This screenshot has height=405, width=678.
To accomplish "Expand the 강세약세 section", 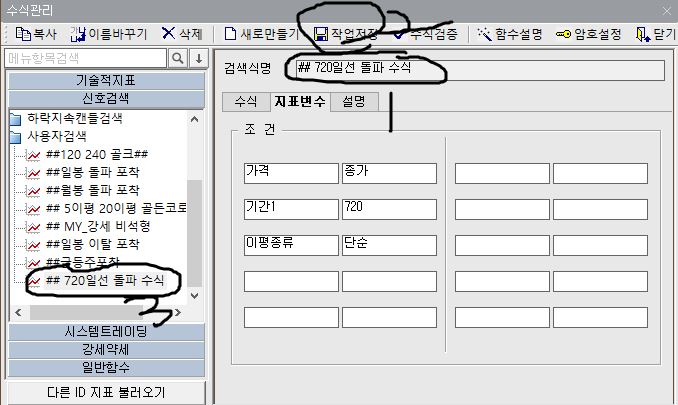I will click(105, 349).
